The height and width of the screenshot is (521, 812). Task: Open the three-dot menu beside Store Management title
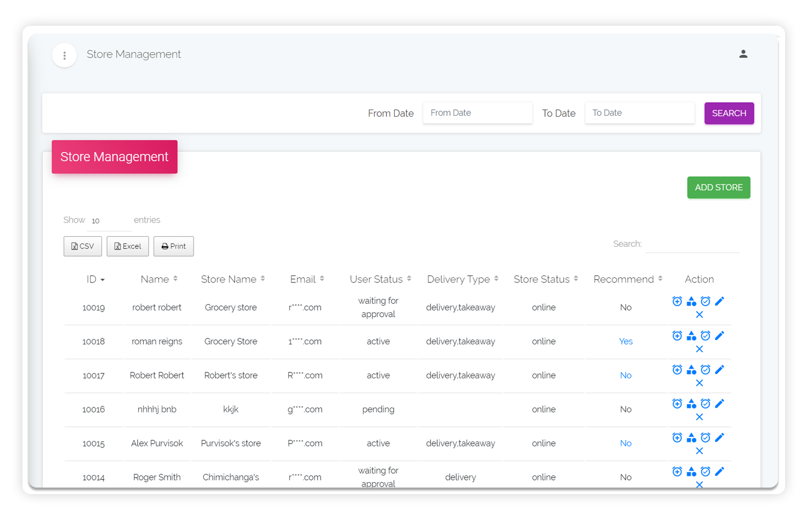click(64, 55)
